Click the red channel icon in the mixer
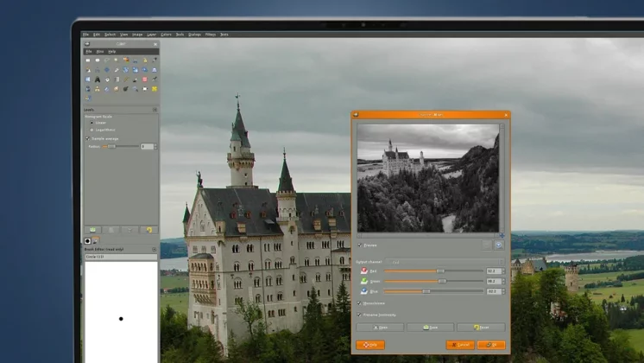644x363 pixels. (x=363, y=271)
